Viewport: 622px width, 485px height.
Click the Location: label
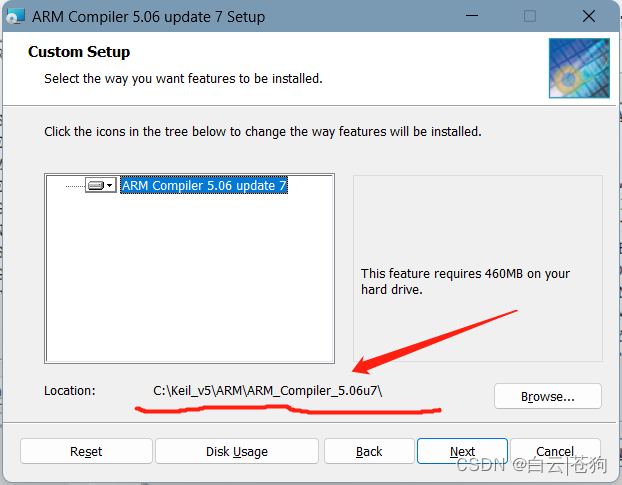pos(70,391)
